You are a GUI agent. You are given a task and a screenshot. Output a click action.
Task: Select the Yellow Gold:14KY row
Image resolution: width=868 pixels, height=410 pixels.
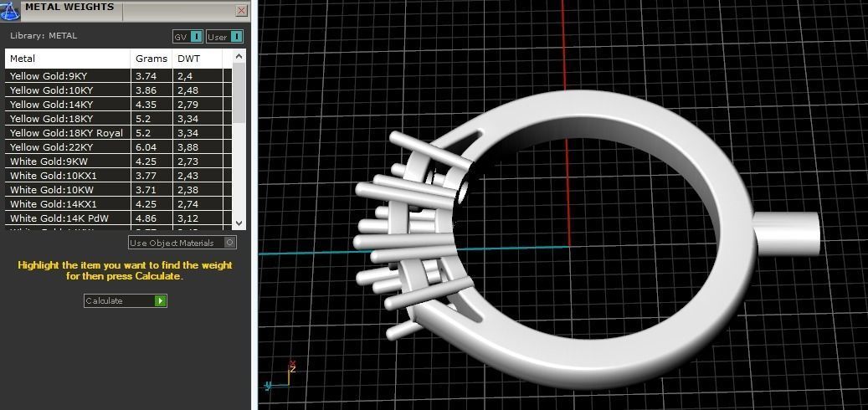click(119, 105)
